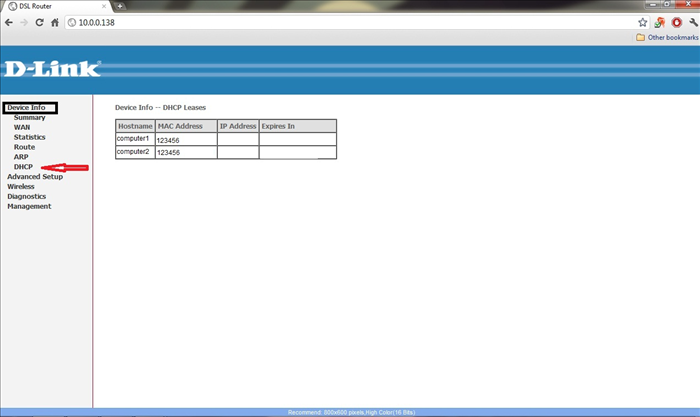Open the ARP table link
The height and width of the screenshot is (417, 700).
[21, 157]
